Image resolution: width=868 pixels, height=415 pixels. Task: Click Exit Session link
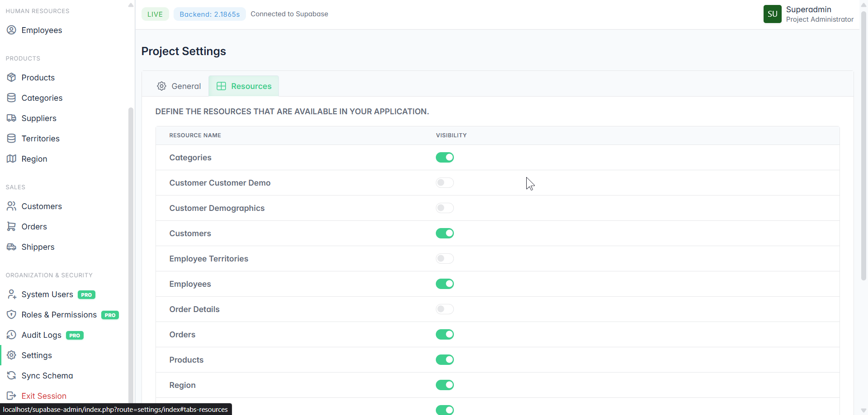coord(44,396)
